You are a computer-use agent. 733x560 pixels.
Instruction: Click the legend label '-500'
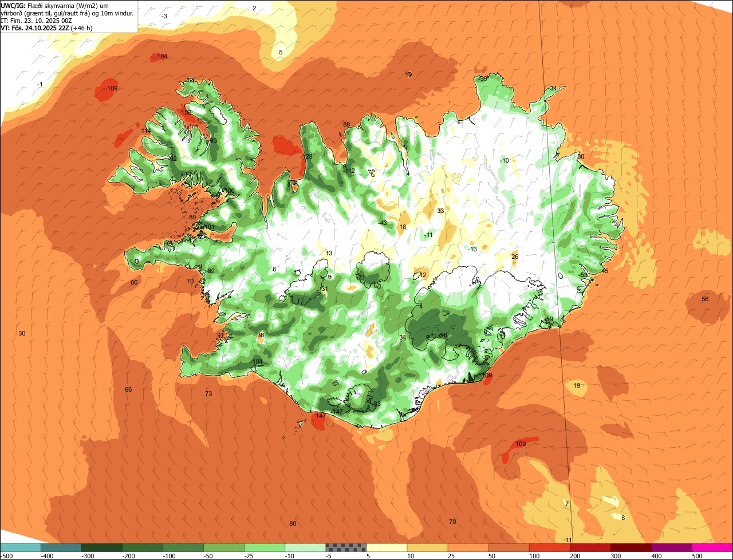(7, 555)
